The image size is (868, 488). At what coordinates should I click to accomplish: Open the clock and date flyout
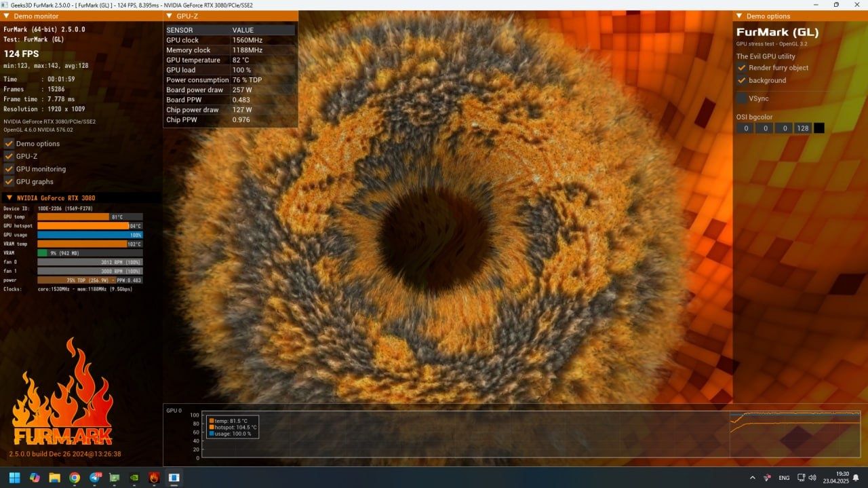click(837, 478)
